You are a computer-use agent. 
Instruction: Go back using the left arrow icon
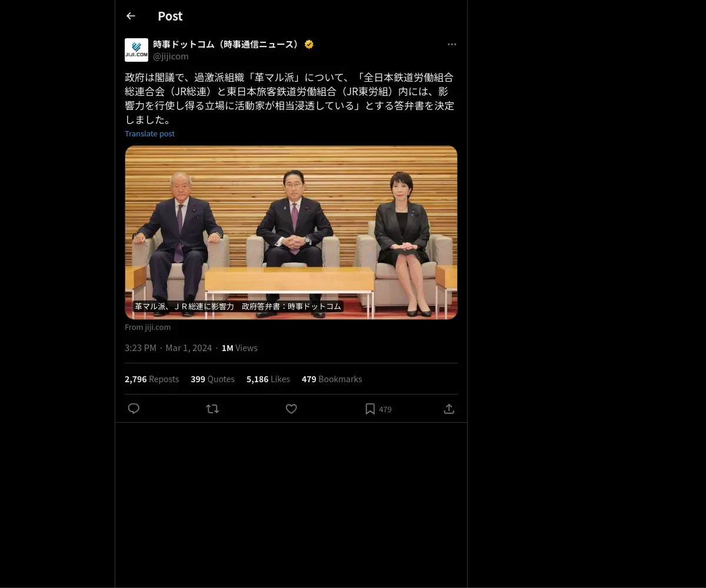tap(131, 16)
